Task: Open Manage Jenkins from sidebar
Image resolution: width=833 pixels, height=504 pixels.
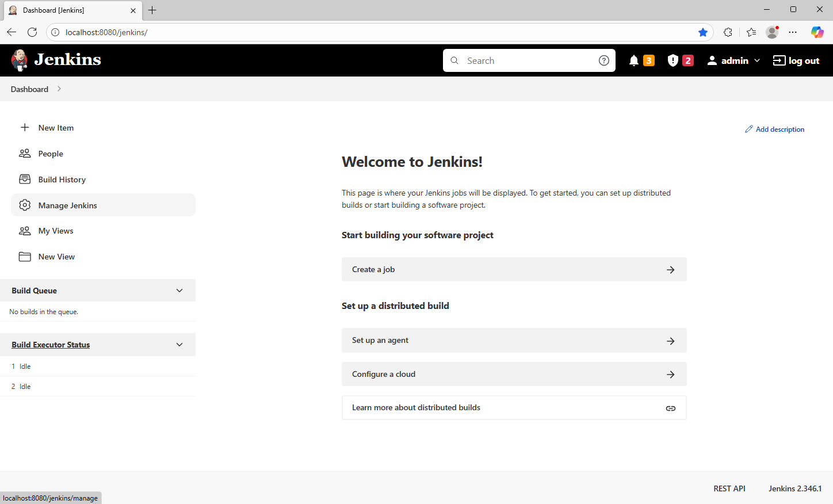Action: click(104, 205)
